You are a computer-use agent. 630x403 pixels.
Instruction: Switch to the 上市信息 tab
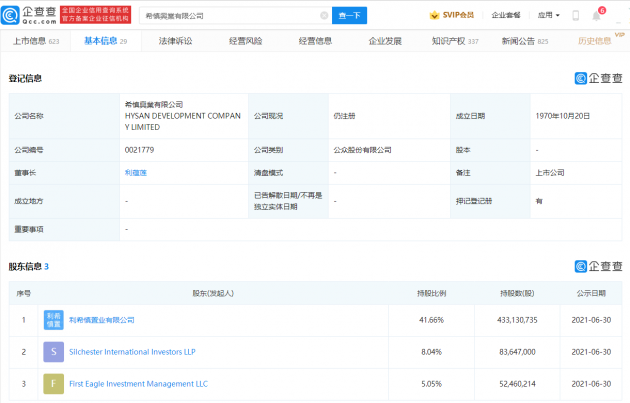(36, 41)
